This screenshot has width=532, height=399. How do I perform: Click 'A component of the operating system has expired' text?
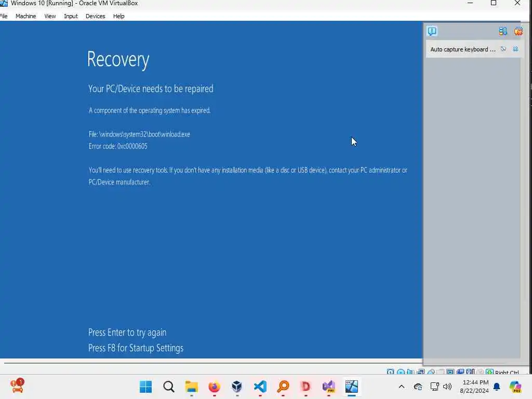(150, 110)
